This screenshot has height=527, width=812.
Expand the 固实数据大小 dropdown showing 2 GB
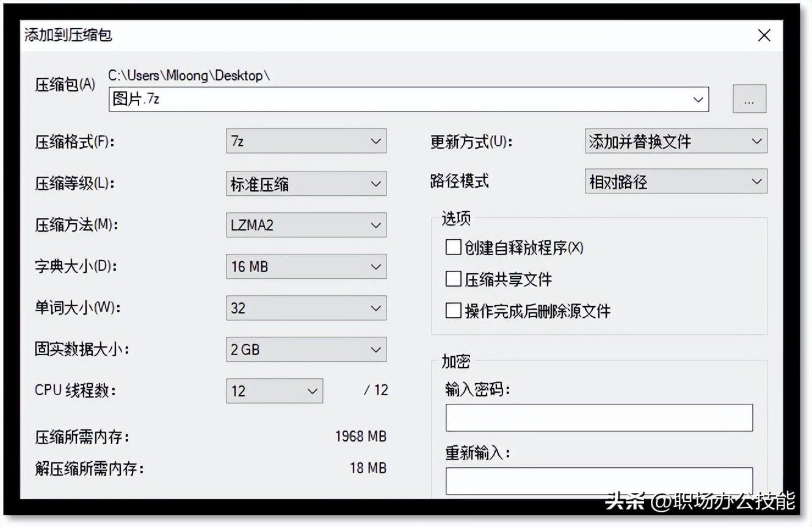(306, 350)
